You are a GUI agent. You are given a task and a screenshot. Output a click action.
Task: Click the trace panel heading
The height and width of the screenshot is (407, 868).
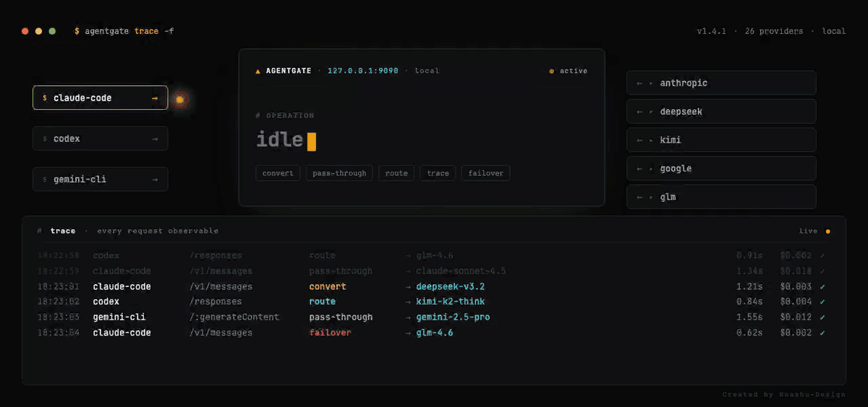63,231
